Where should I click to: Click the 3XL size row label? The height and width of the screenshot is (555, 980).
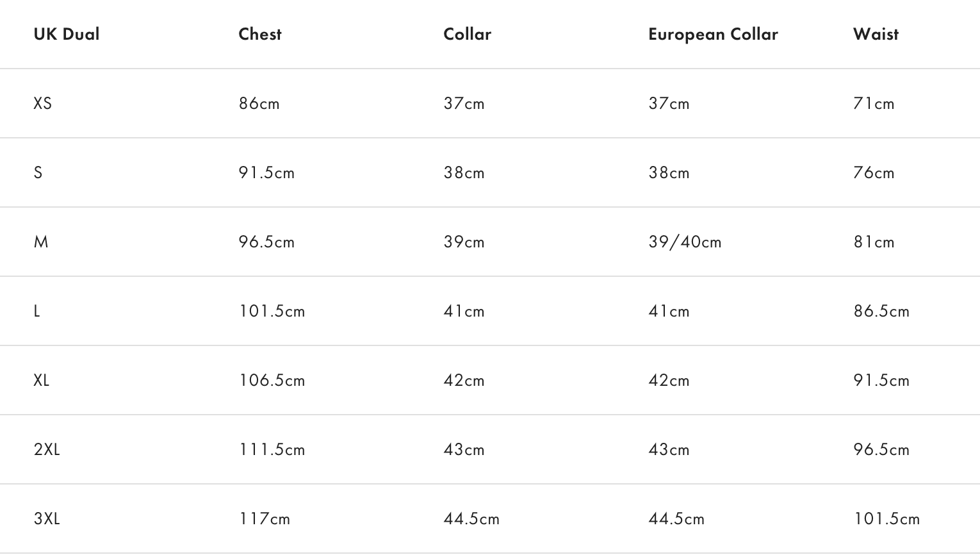[x=47, y=519]
